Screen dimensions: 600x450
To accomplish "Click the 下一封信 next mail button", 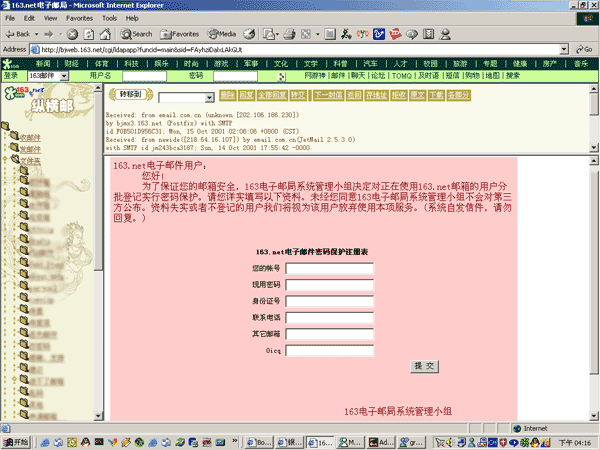I will click(x=328, y=95).
